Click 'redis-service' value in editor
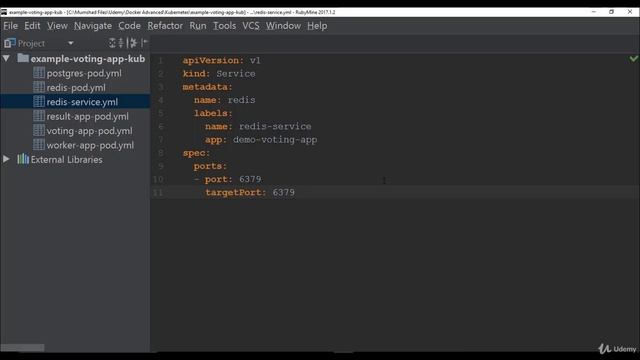The image size is (640, 360). point(275,127)
